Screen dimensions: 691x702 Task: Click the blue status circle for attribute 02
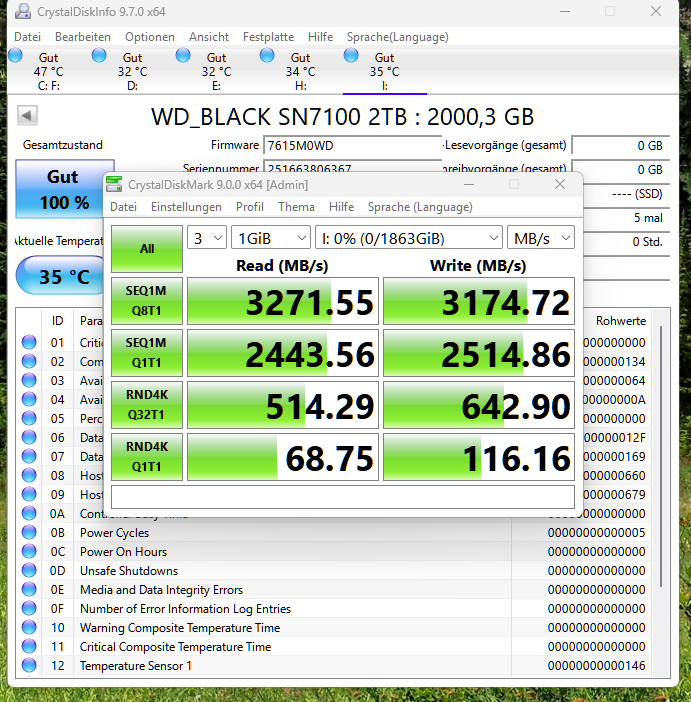[x=29, y=361]
